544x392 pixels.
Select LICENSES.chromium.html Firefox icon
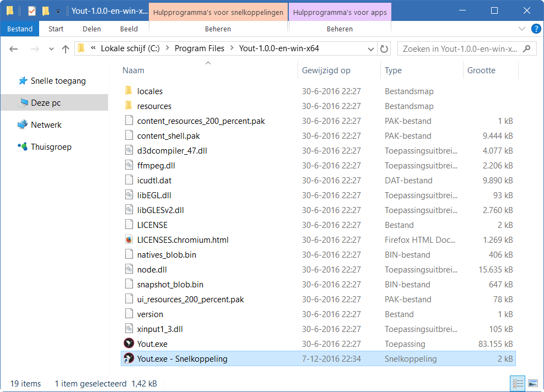click(x=129, y=240)
